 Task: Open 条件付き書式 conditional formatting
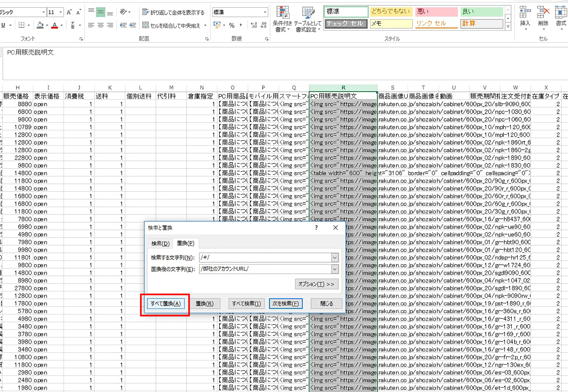tap(282, 19)
